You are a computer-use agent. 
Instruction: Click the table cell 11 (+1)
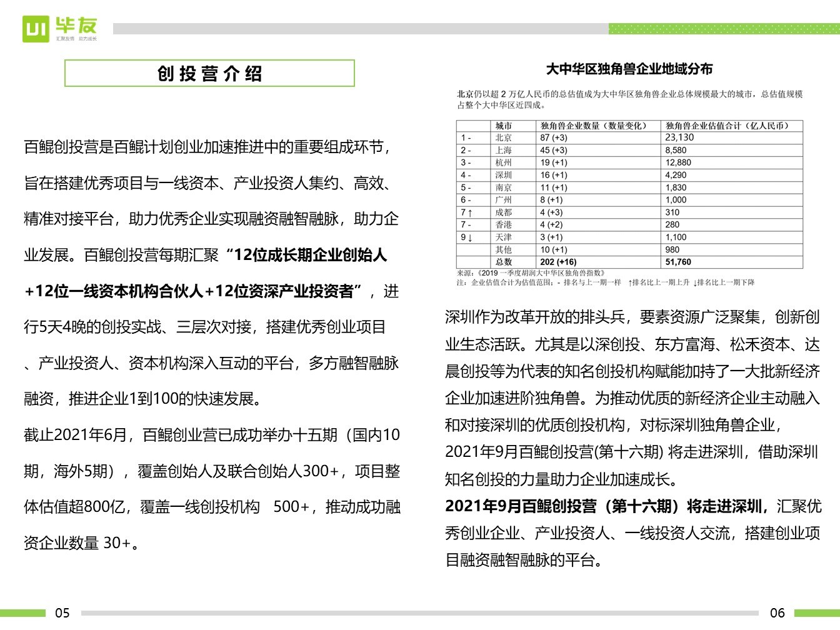coord(554,187)
